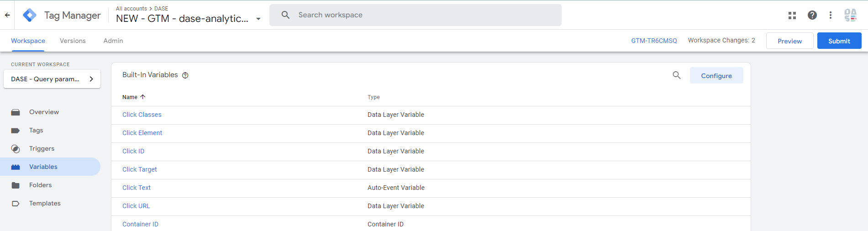Open the DASE - Query param workspace selector
Image resolution: width=868 pixels, height=231 pixels.
click(52, 79)
